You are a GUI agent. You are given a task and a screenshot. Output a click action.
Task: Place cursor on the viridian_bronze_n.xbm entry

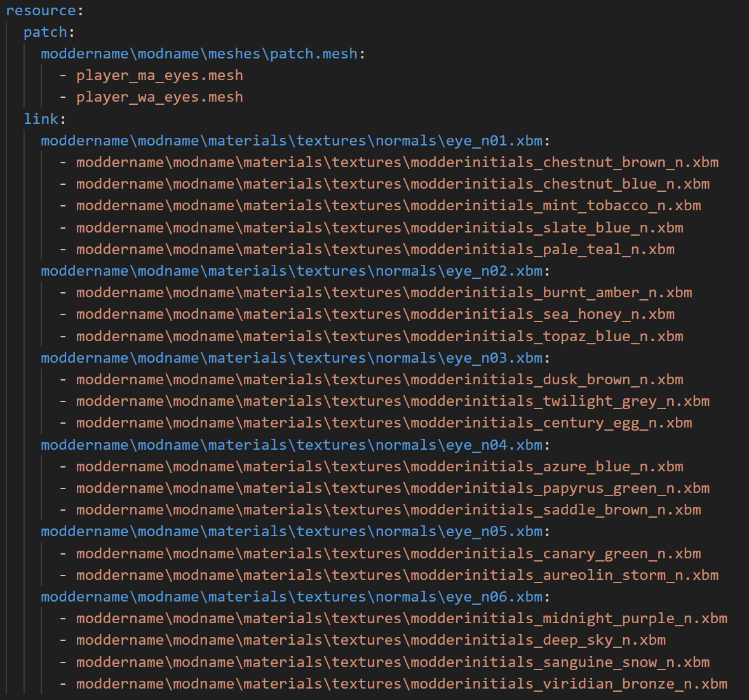(x=401, y=684)
